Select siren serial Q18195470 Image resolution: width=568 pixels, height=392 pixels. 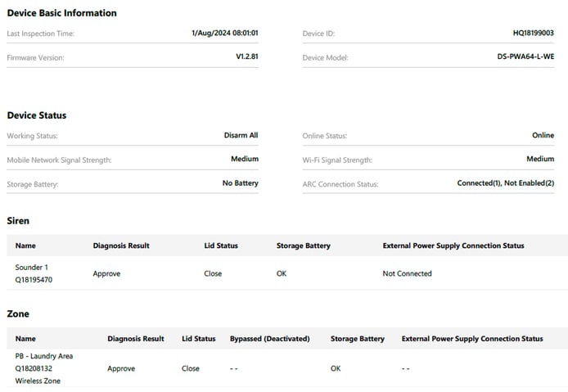34,280
